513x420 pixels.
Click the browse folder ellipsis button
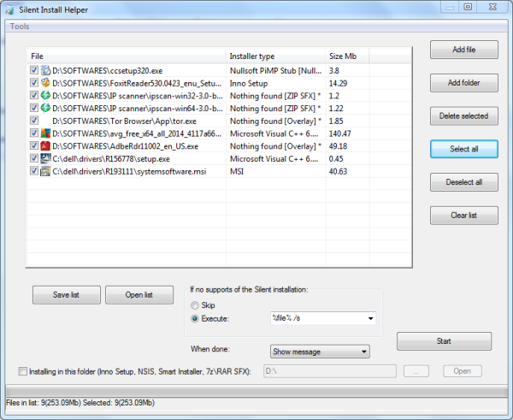(416, 371)
